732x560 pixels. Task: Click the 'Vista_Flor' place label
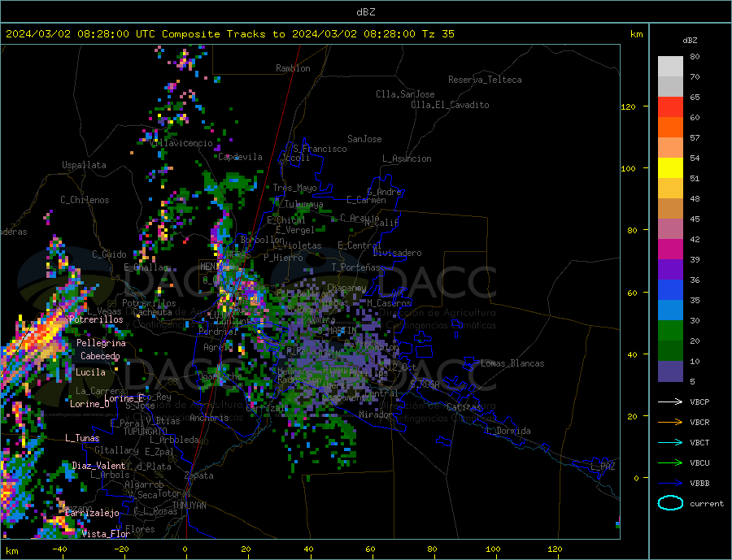coord(106,534)
